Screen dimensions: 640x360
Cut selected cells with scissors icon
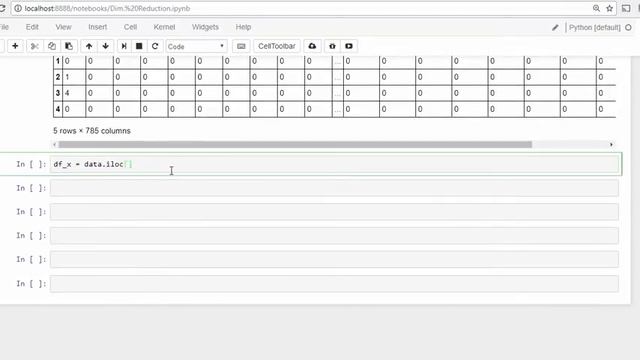(35, 46)
